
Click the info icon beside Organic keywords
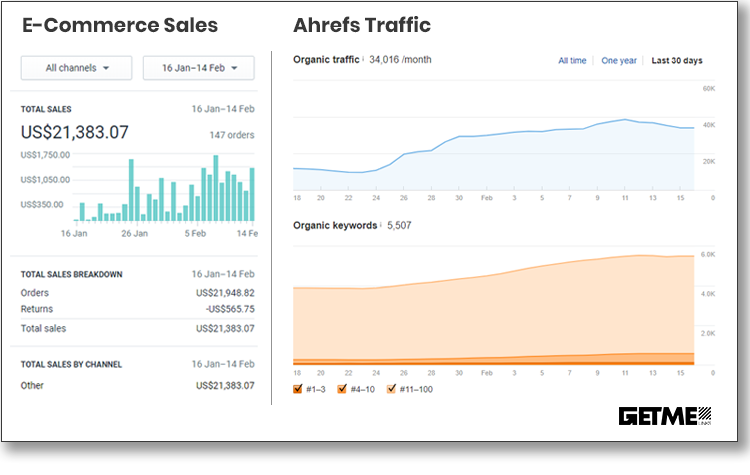(x=381, y=224)
